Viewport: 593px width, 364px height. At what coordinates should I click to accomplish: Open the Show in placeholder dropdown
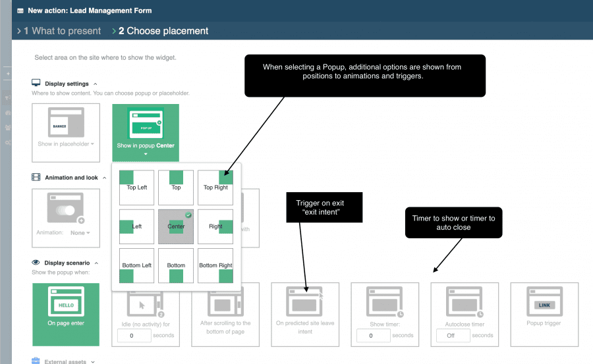pyautogui.click(x=66, y=144)
